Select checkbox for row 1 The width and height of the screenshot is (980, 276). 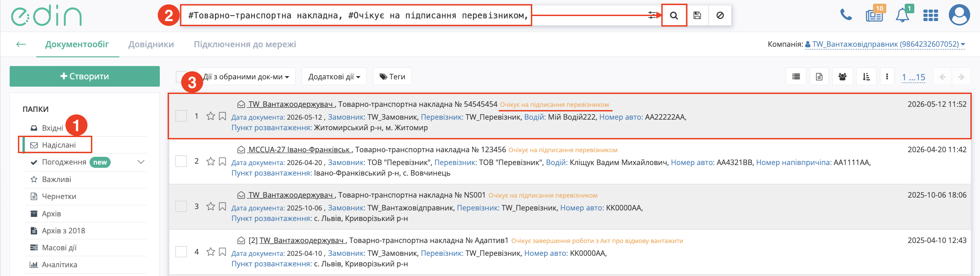(x=181, y=116)
